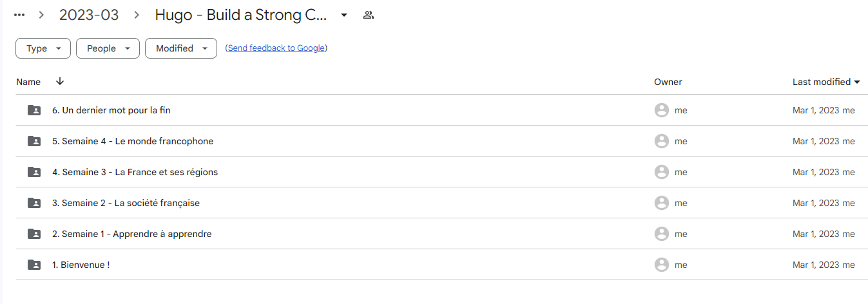868x304 pixels.
Task: Click folder icon for '4. Semaine 3 - La France et ses régions'
Action: [x=34, y=172]
